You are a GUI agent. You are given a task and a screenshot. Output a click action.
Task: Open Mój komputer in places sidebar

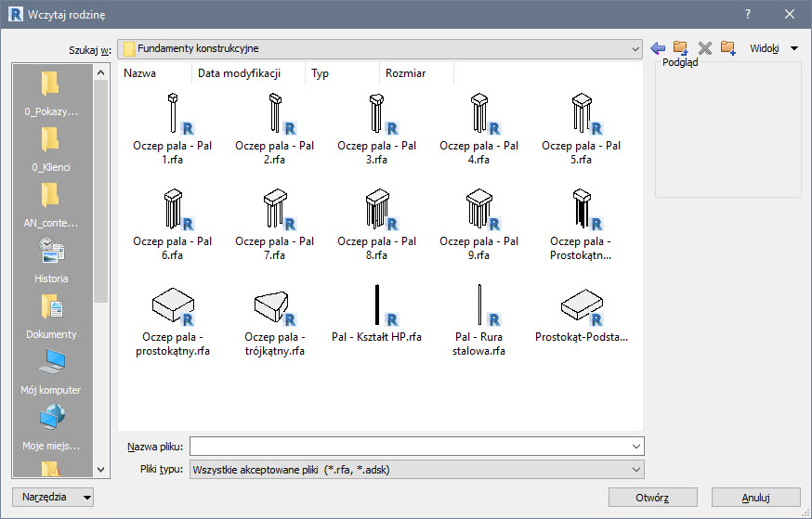point(52,370)
